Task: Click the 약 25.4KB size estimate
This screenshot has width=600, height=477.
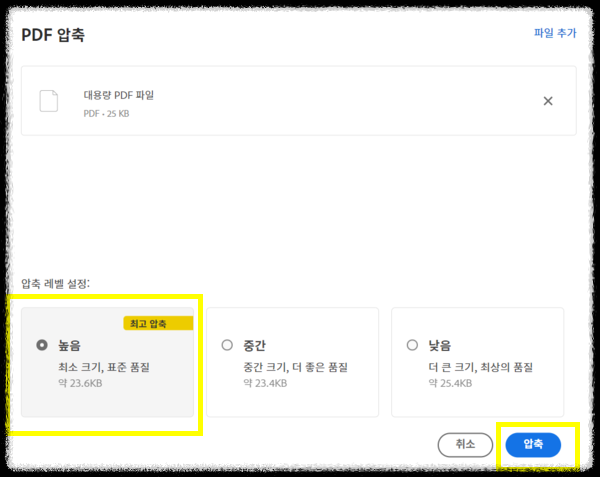Action: point(450,383)
